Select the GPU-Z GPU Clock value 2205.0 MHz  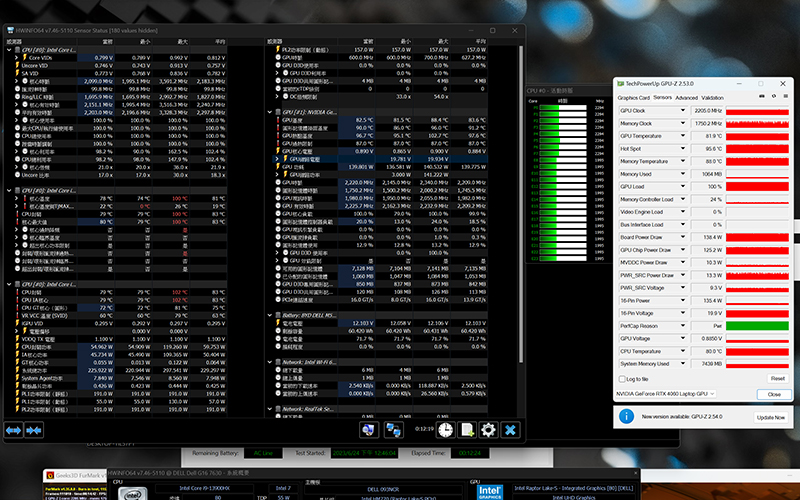[x=707, y=111]
